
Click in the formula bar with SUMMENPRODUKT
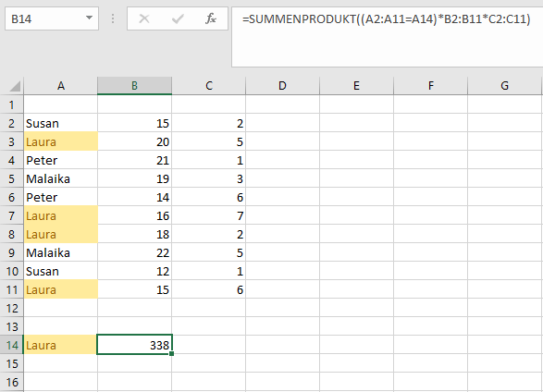click(x=388, y=37)
